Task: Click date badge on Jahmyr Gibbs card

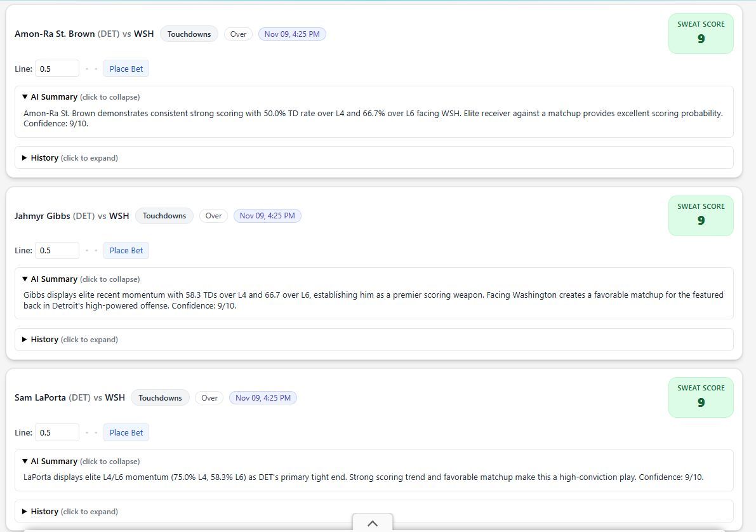Action: click(268, 216)
